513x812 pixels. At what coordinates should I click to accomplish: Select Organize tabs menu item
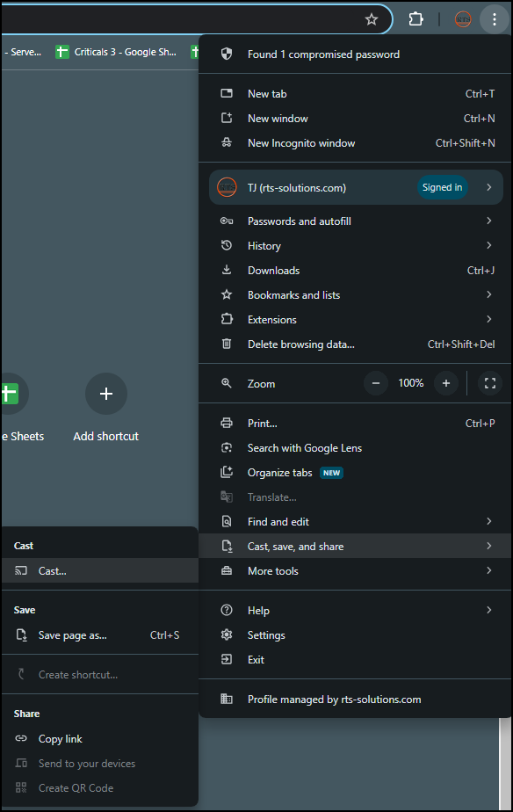coord(355,472)
